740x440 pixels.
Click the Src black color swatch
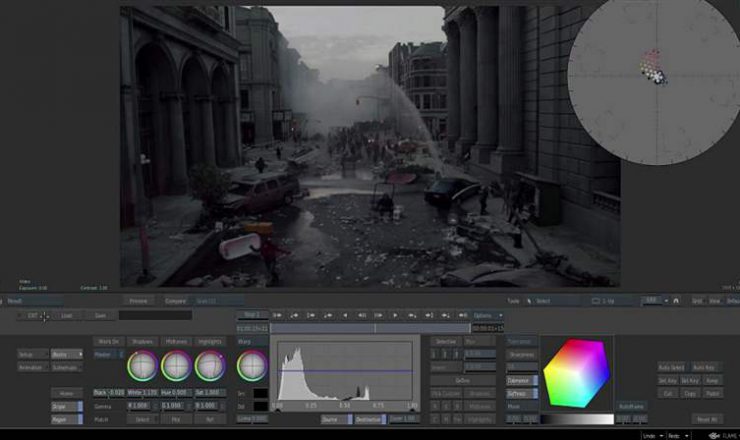point(261,393)
